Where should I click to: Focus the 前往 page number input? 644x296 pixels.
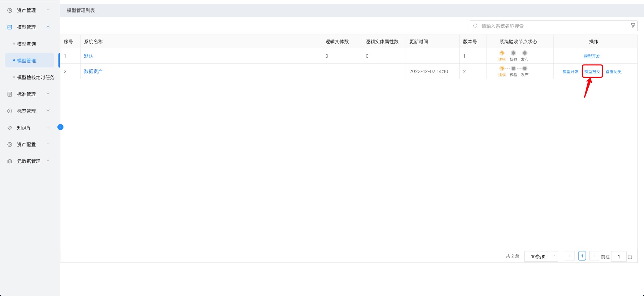pos(619,257)
